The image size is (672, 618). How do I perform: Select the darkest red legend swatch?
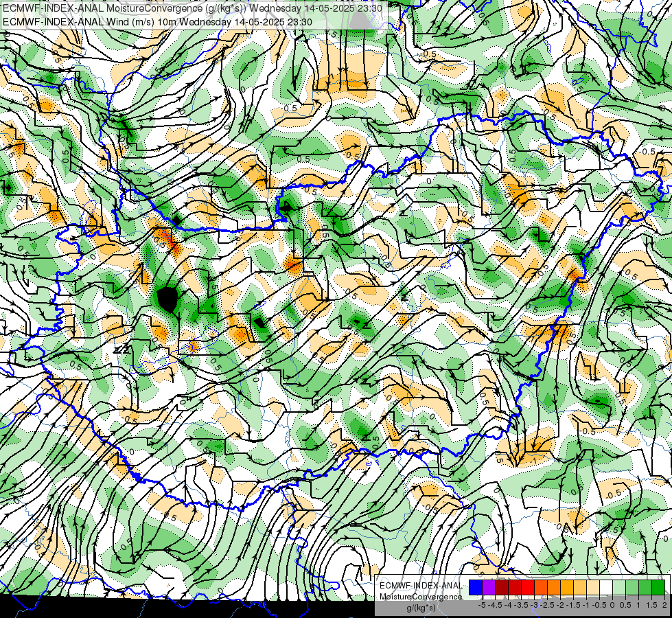coord(502,587)
